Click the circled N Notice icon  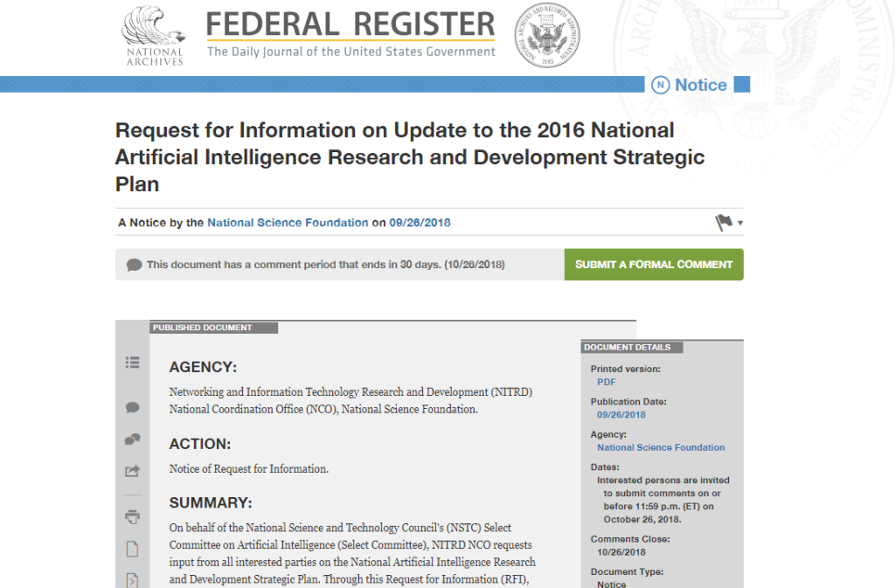pos(661,85)
